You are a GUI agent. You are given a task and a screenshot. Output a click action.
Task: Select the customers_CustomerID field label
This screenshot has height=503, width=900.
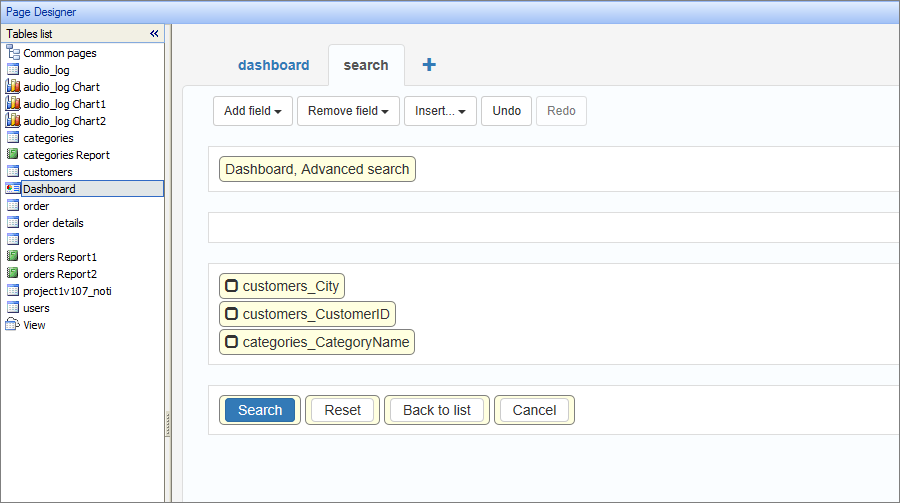316,314
